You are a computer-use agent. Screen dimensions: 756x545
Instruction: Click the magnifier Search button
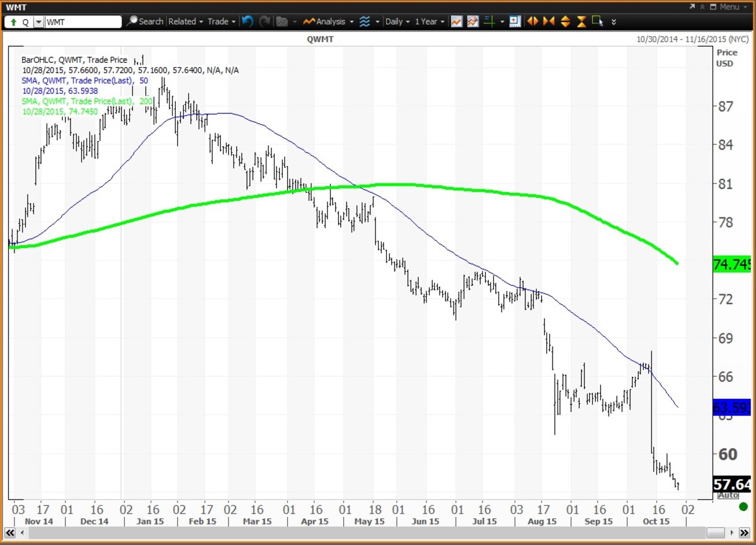144,21
